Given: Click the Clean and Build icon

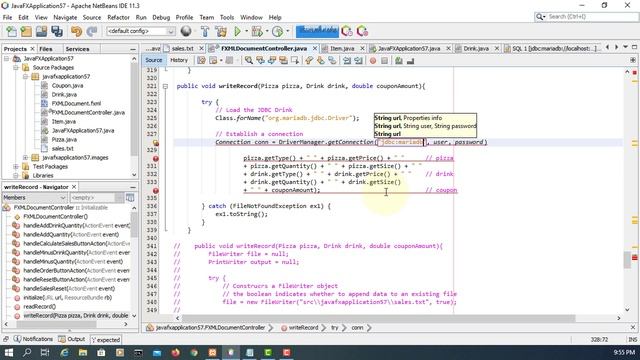Looking at the screenshot, I should [x=221, y=31].
